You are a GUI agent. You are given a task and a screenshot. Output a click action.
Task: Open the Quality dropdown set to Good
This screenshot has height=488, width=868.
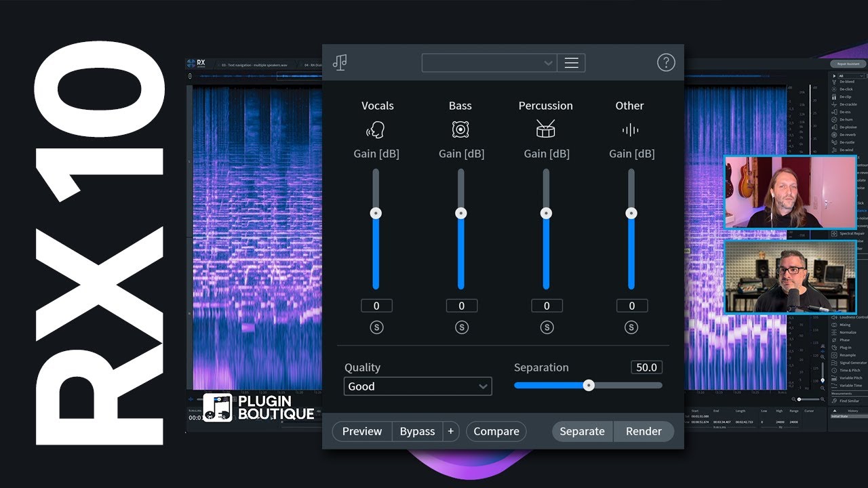tap(418, 386)
